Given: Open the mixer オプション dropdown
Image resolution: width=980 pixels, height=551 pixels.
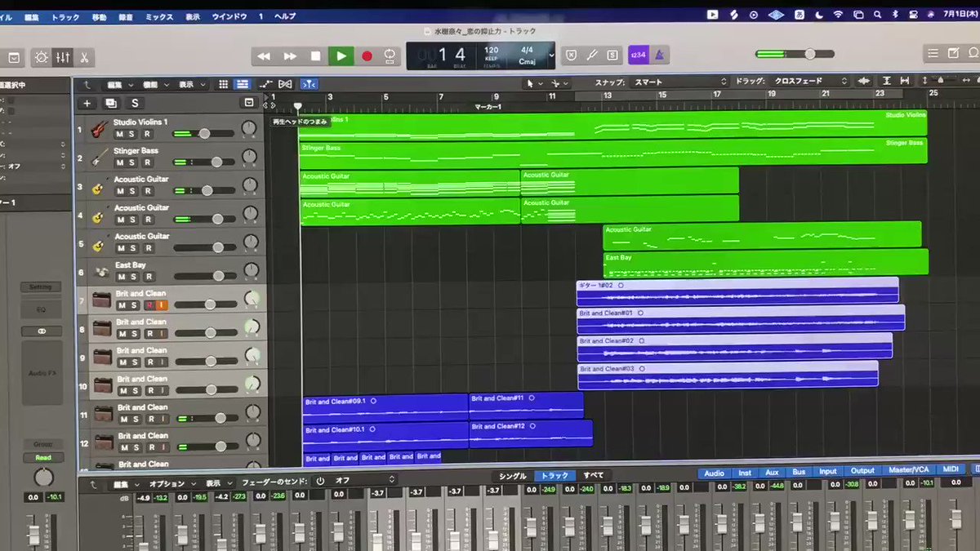Looking at the screenshot, I should pos(171,483).
